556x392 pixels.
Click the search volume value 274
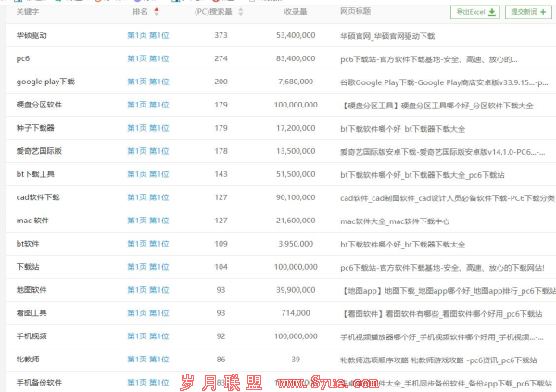click(221, 58)
